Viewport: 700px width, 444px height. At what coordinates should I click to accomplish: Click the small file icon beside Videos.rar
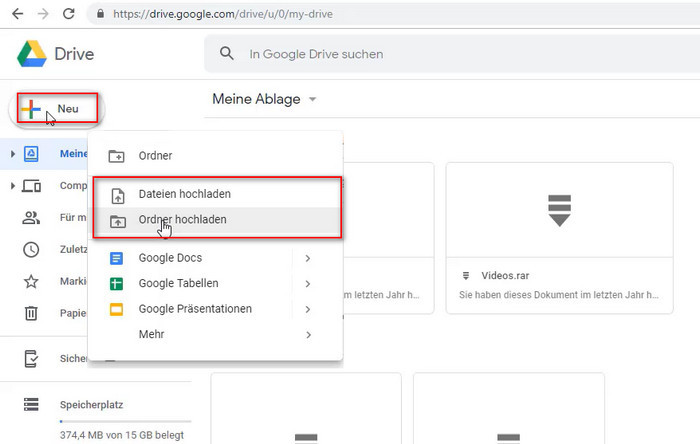tap(466, 276)
